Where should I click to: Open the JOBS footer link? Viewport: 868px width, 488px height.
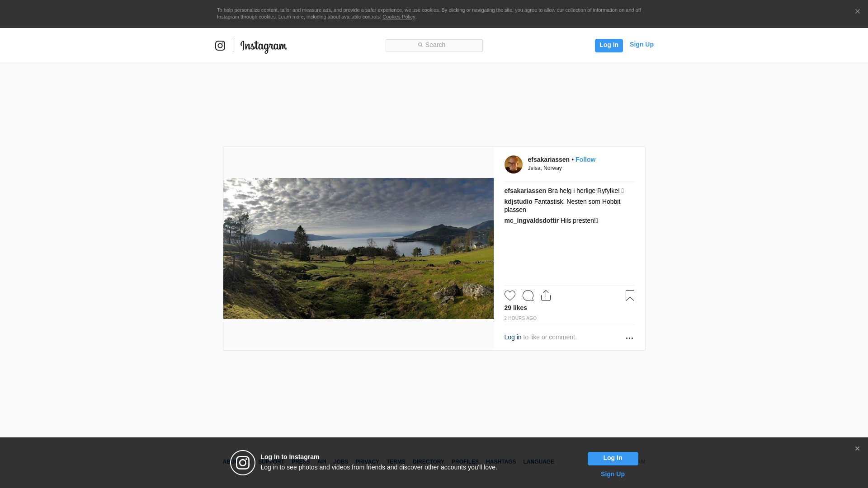tap(341, 462)
